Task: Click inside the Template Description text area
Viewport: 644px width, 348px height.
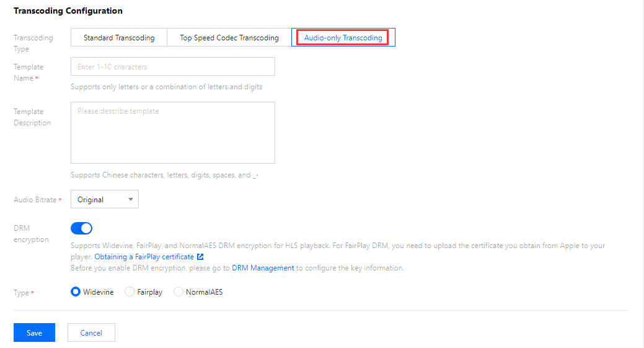Action: [x=172, y=133]
